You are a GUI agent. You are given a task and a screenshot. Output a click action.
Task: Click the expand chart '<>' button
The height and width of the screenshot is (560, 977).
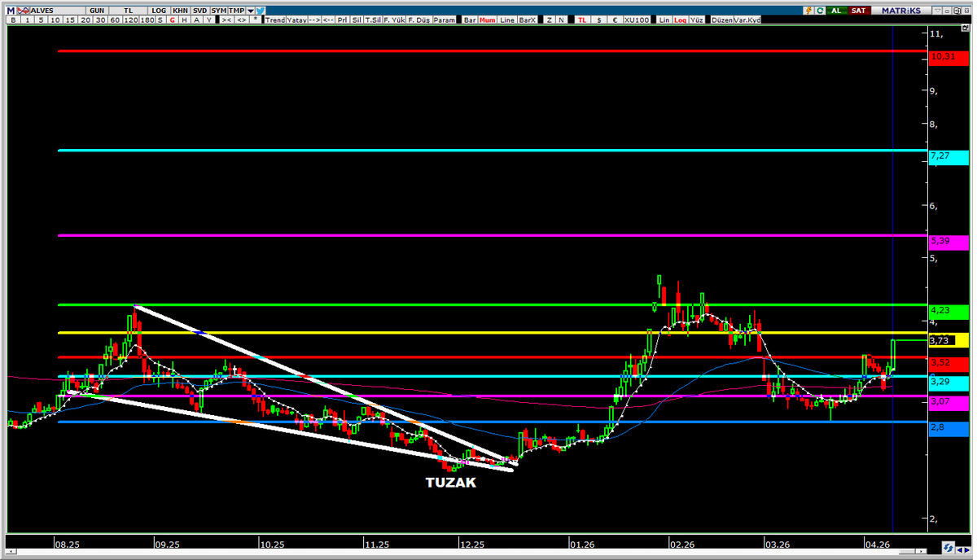coord(242,20)
